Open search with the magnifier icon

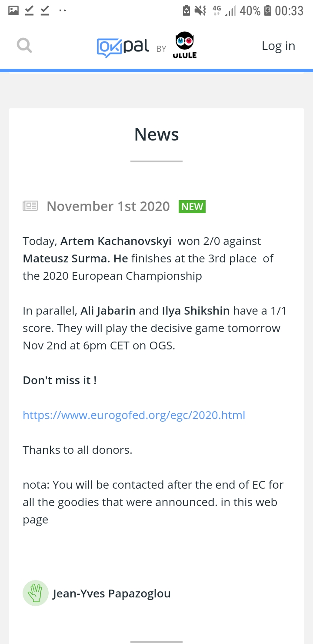click(x=24, y=45)
